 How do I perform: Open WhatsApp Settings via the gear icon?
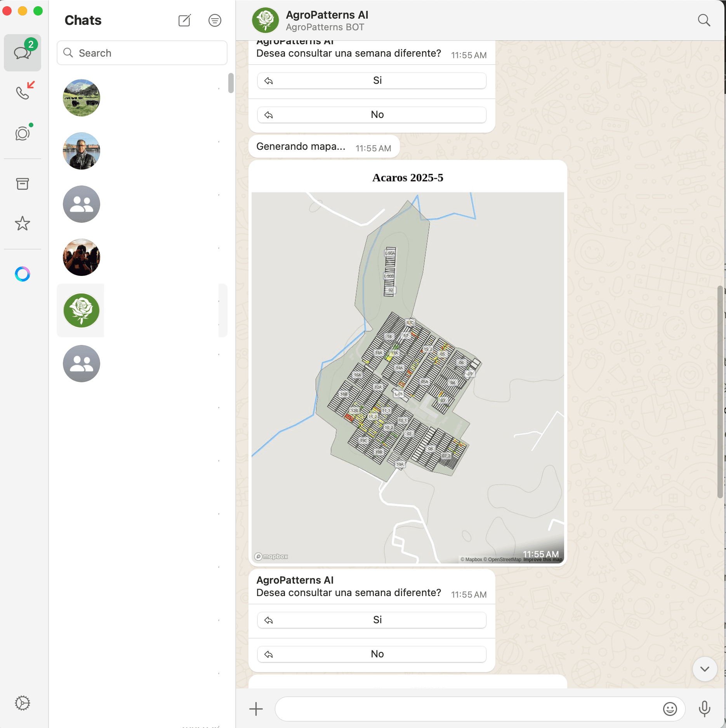[x=22, y=703]
